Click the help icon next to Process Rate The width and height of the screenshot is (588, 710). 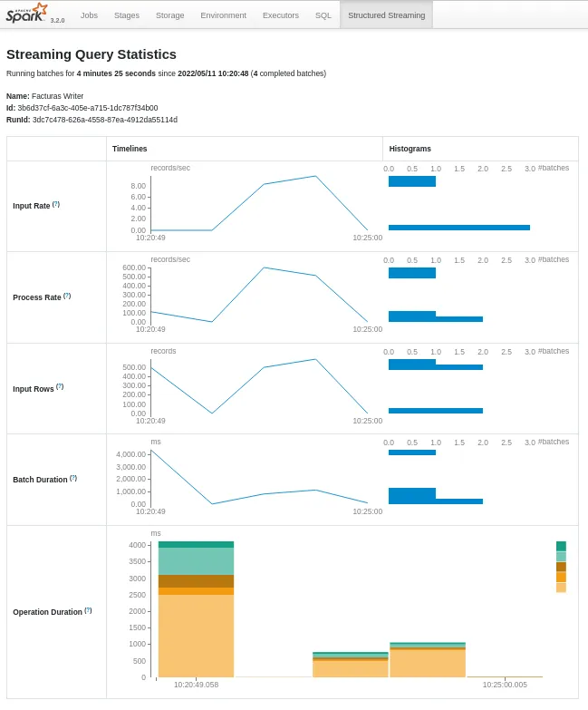pos(67,296)
